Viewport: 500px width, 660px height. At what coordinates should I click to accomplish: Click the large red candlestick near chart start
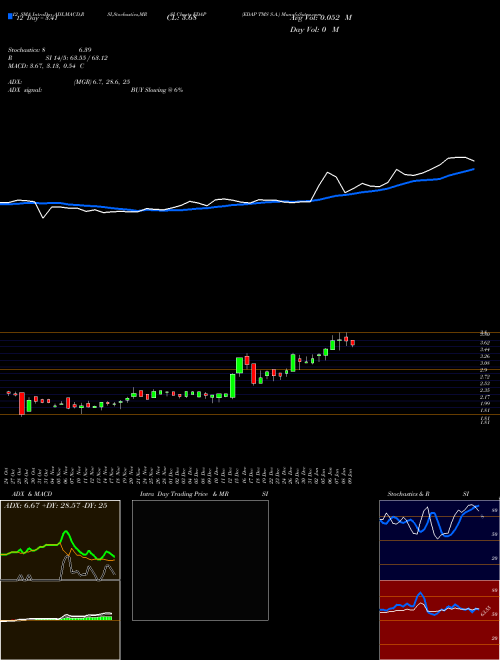click(x=22, y=403)
